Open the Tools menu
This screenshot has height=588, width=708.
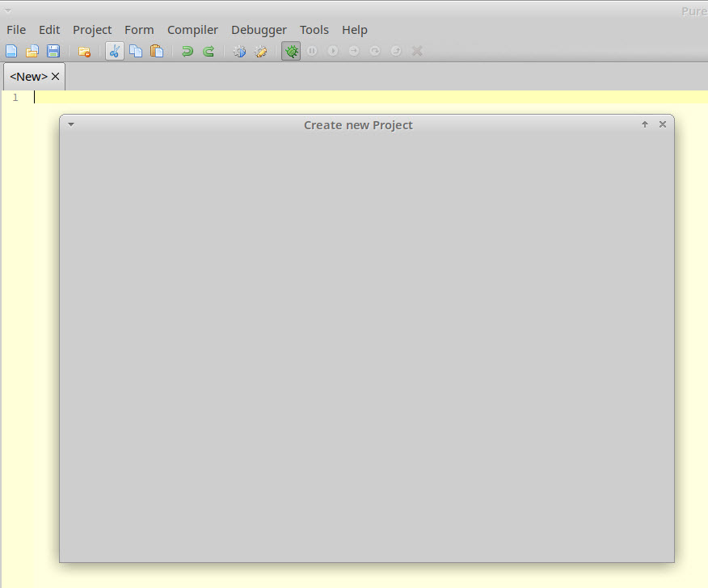click(314, 30)
